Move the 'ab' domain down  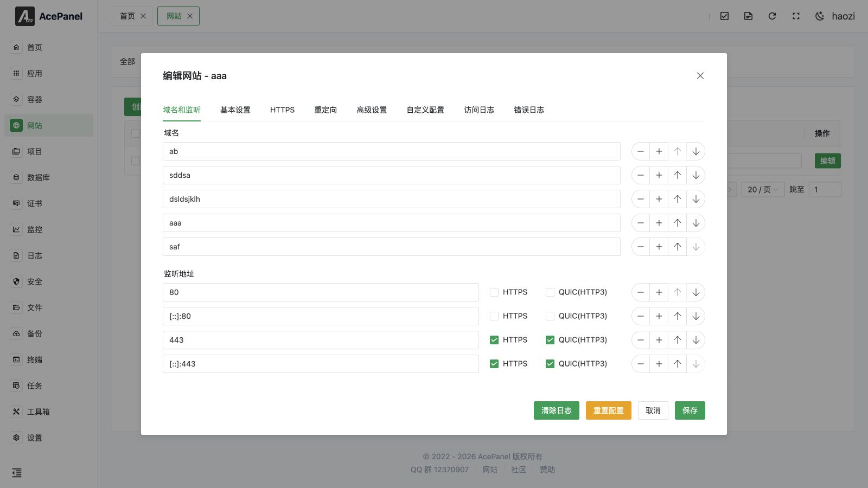pos(696,151)
